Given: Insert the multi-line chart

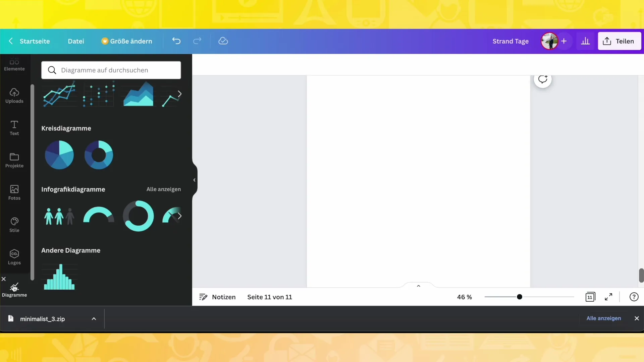Looking at the screenshot, I should [x=59, y=94].
